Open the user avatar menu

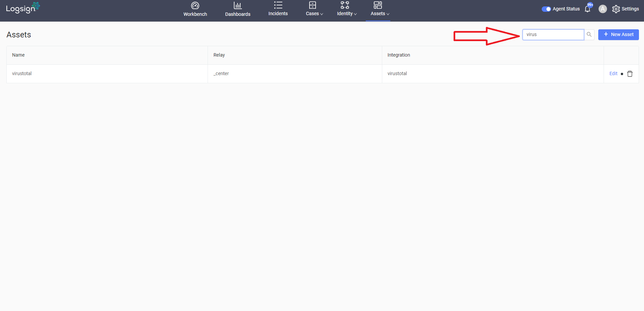[x=603, y=9]
